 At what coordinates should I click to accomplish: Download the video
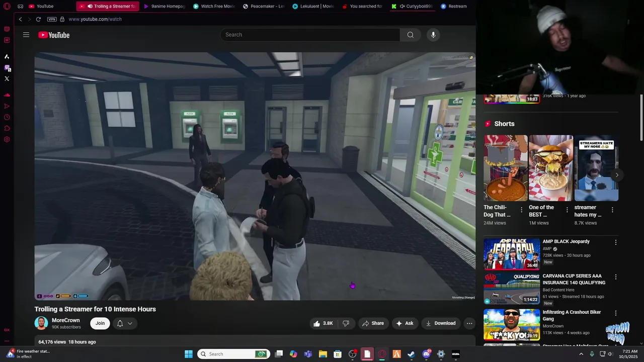point(441,323)
